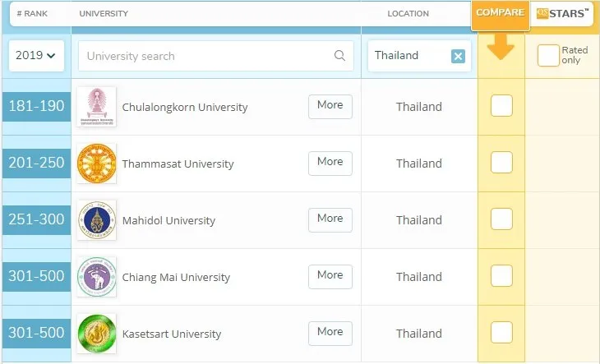Click the Chiang Mai University logo
600x364 pixels.
[96, 277]
